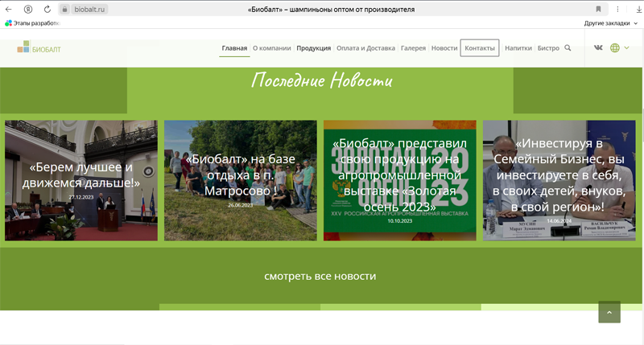644x345 pixels.
Task: Open the Быстро menu item
Action: click(548, 48)
